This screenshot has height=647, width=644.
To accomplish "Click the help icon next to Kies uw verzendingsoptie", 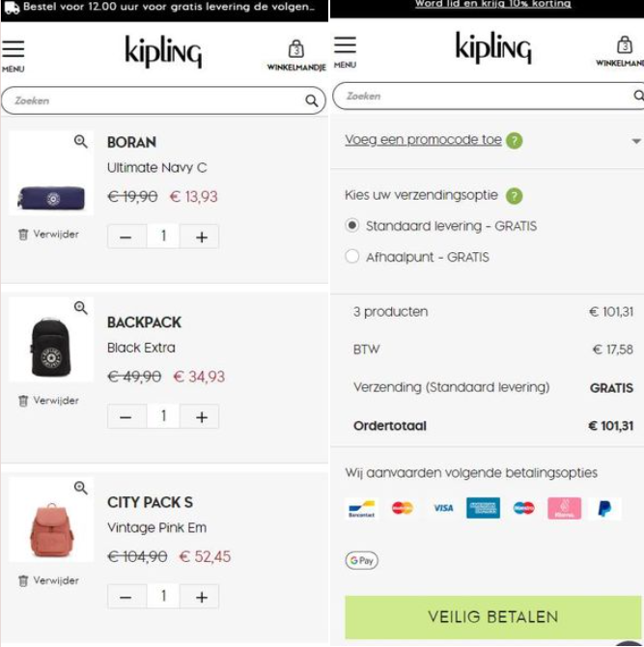I will pos(514,196).
